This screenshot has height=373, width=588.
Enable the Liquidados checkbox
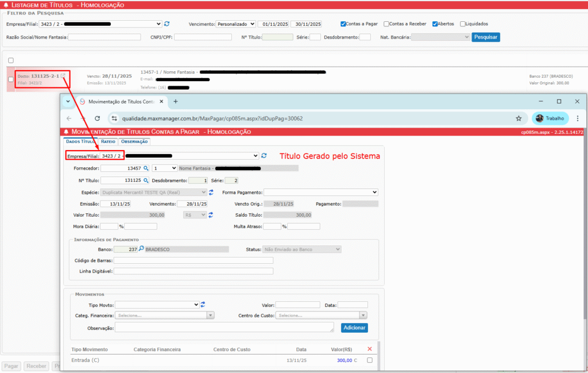tap(463, 24)
